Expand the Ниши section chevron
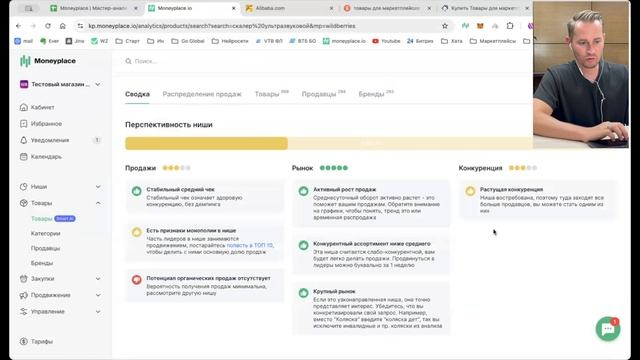Viewport: 640px width, 360px height. tap(98, 187)
